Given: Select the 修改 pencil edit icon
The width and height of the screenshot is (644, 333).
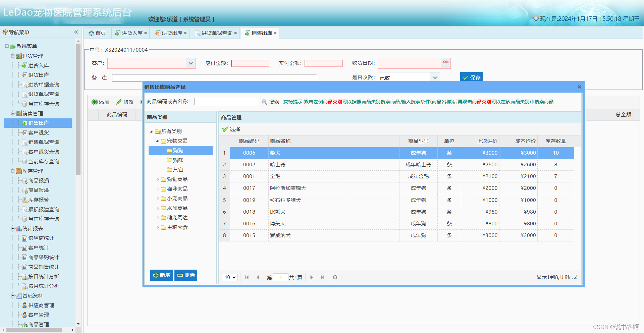Looking at the screenshot, I should (x=120, y=102).
